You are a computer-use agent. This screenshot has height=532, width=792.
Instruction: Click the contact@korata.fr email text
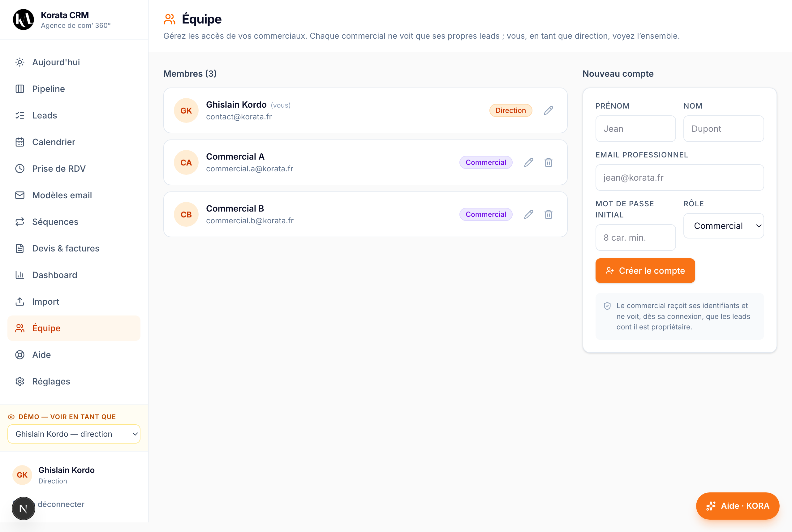(x=239, y=117)
